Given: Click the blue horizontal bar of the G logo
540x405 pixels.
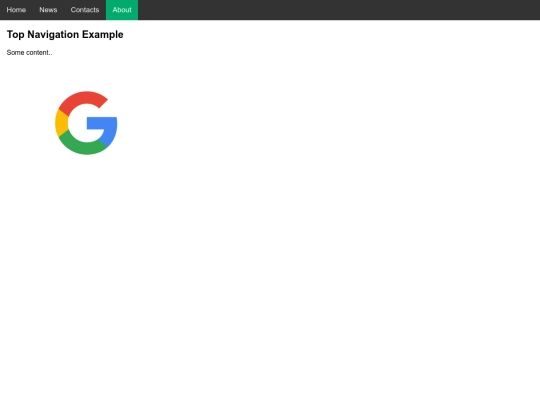Looking at the screenshot, I should (x=102, y=123).
